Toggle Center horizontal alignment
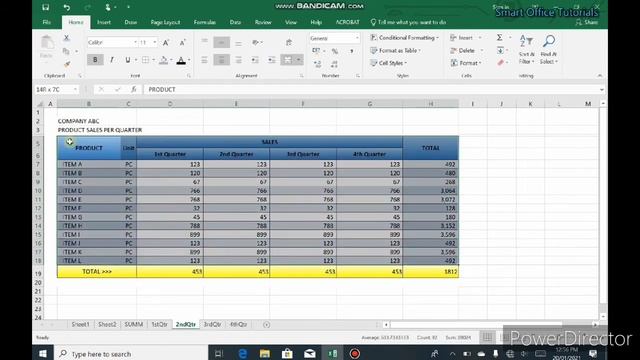640x360 pixels. coord(221,60)
